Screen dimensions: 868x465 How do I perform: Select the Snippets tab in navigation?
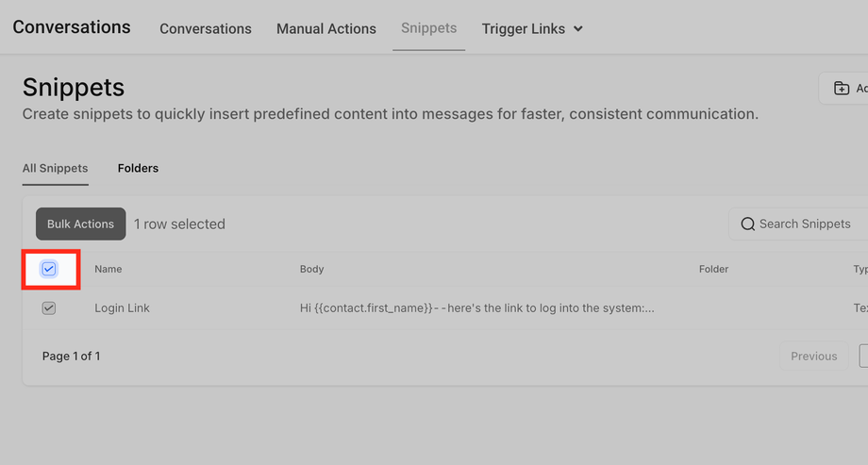coord(428,28)
